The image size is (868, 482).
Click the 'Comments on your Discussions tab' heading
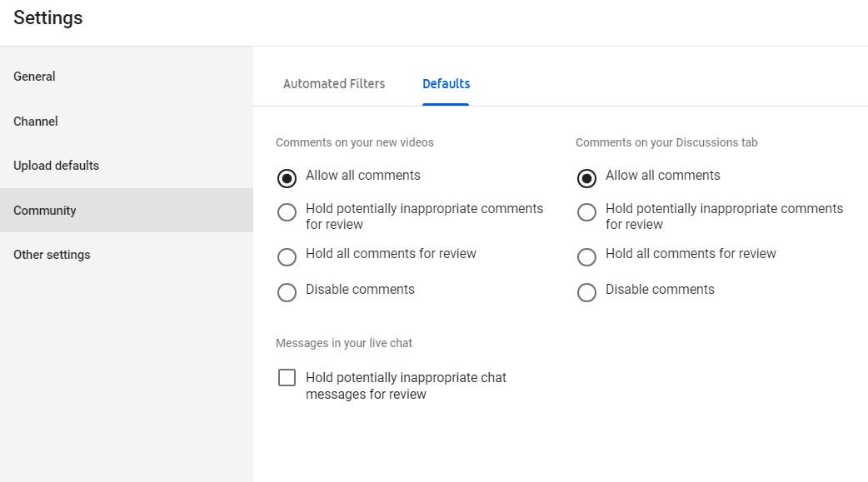click(x=666, y=142)
